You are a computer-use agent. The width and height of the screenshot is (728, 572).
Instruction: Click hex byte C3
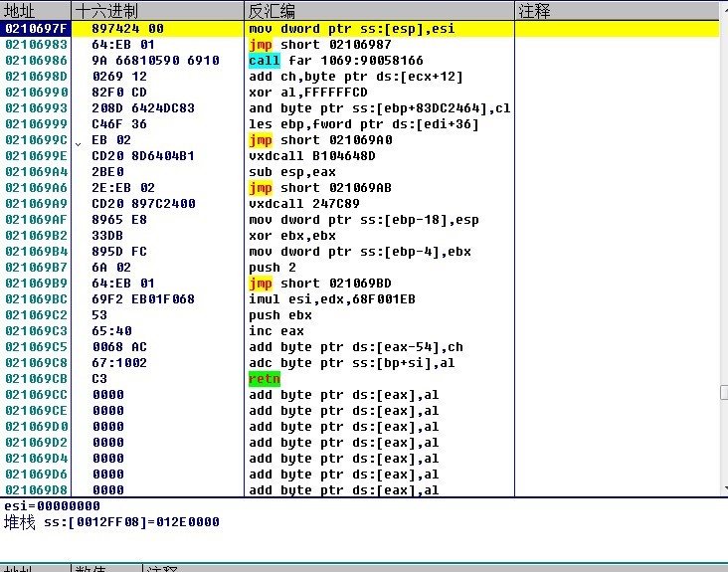point(99,379)
